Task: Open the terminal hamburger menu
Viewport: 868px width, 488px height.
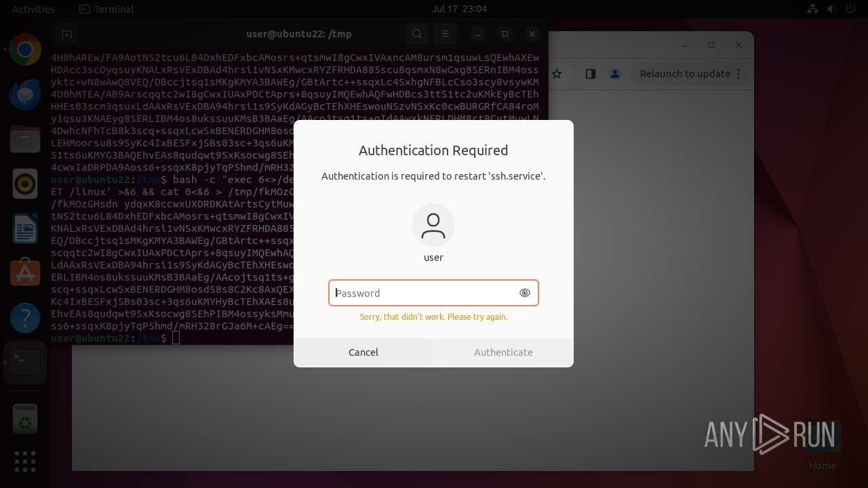Action: point(446,34)
